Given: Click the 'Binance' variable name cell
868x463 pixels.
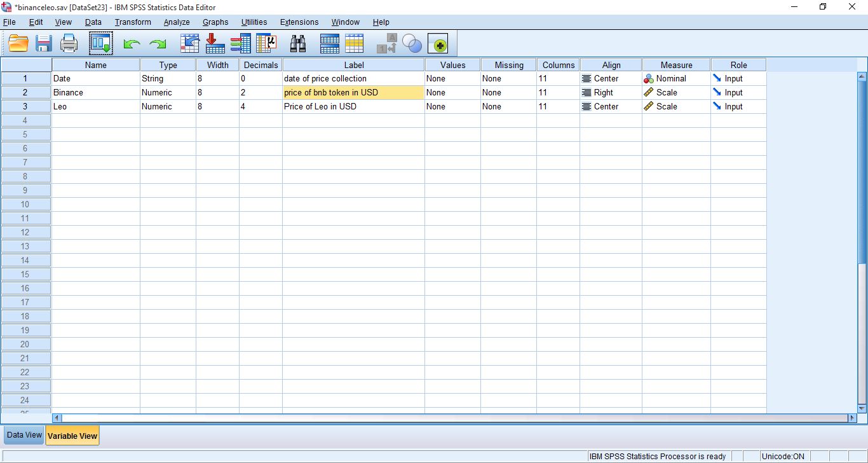Looking at the screenshot, I should tap(96, 93).
